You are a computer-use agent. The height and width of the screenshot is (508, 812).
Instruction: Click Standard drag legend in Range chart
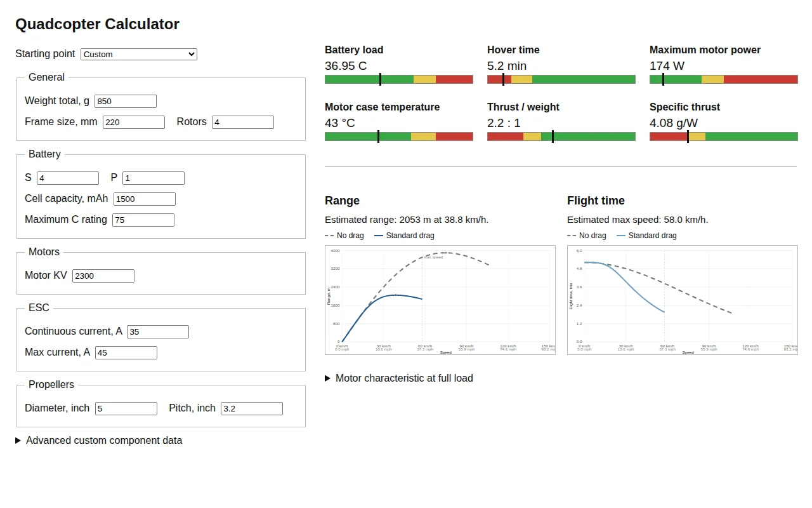coord(404,236)
